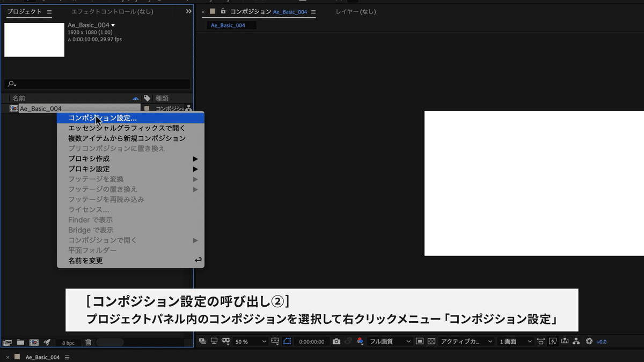Choose コンポジション設定... from context menu
The height and width of the screenshot is (362, 644).
click(x=130, y=118)
